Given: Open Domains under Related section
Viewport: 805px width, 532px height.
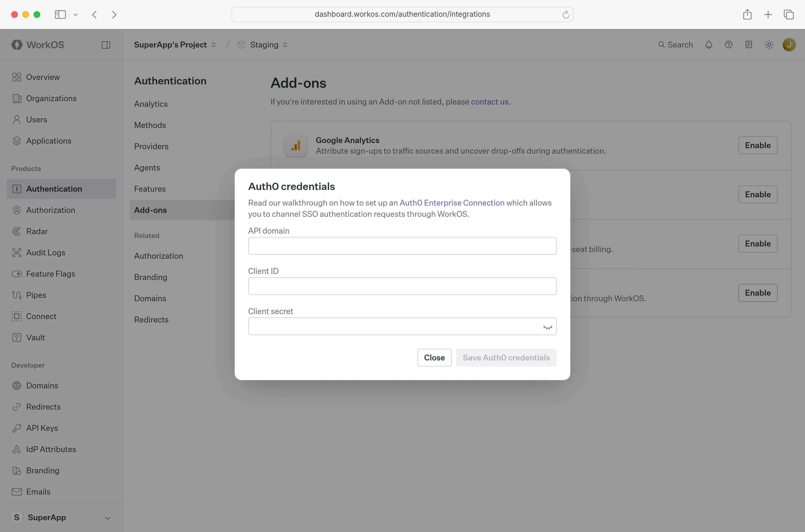Looking at the screenshot, I should (x=150, y=299).
